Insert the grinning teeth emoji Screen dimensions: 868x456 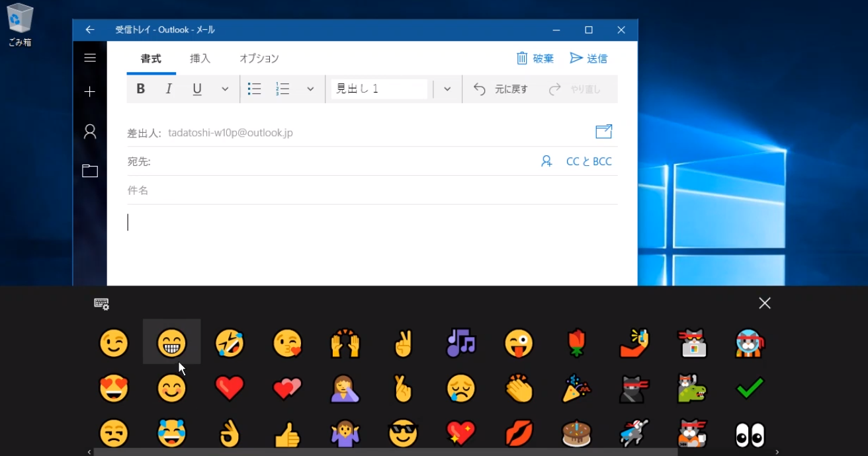coord(172,343)
